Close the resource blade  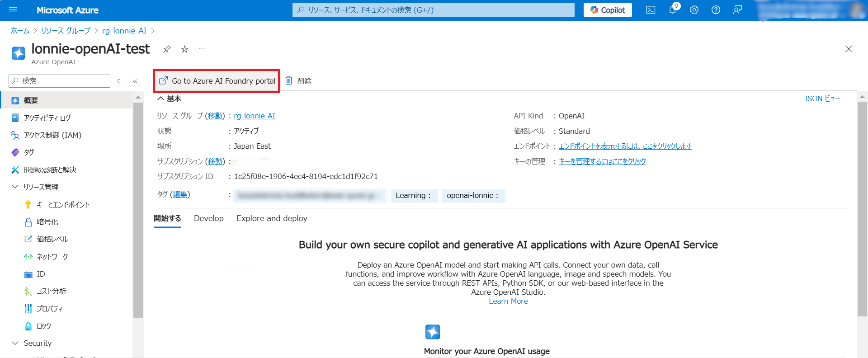(x=849, y=49)
